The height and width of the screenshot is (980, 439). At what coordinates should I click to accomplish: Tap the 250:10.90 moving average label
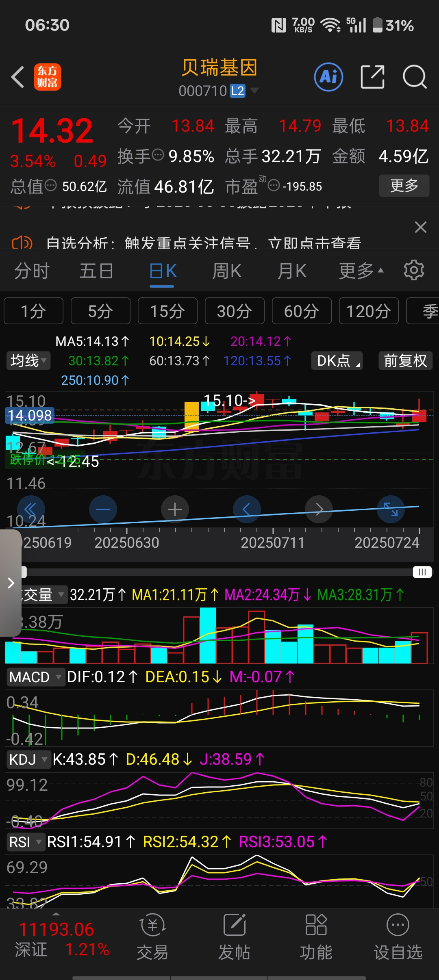[x=95, y=380]
